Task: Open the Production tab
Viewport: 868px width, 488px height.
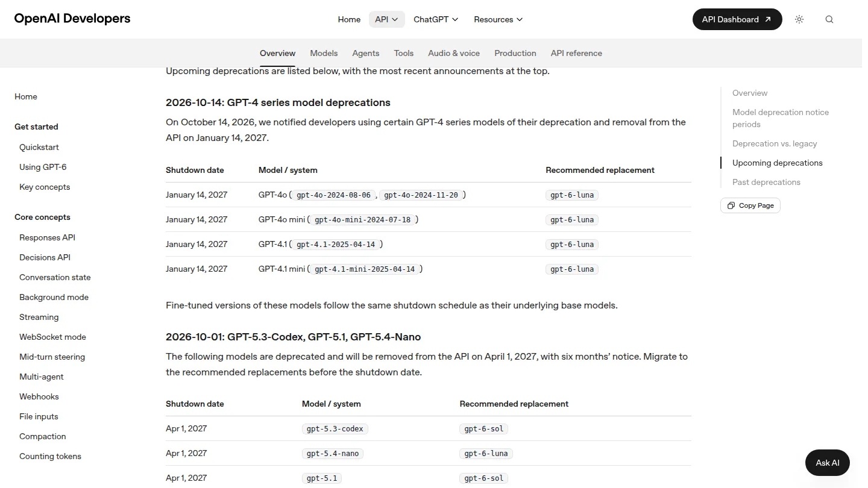Action: point(515,53)
